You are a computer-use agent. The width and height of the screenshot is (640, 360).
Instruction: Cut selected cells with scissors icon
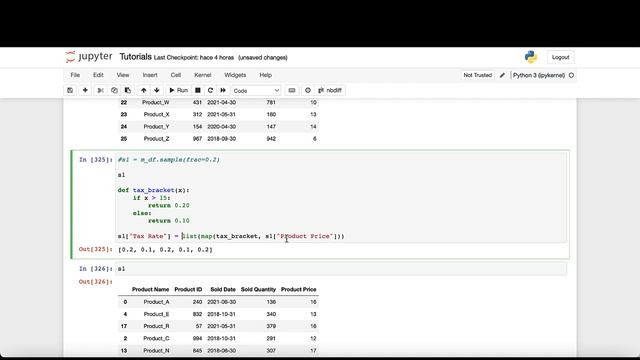tap(100, 90)
